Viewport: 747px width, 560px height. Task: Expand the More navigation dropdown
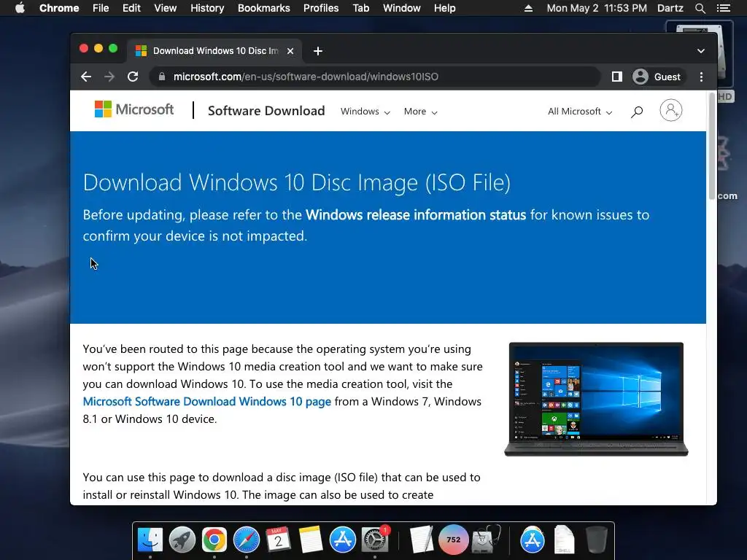click(421, 112)
